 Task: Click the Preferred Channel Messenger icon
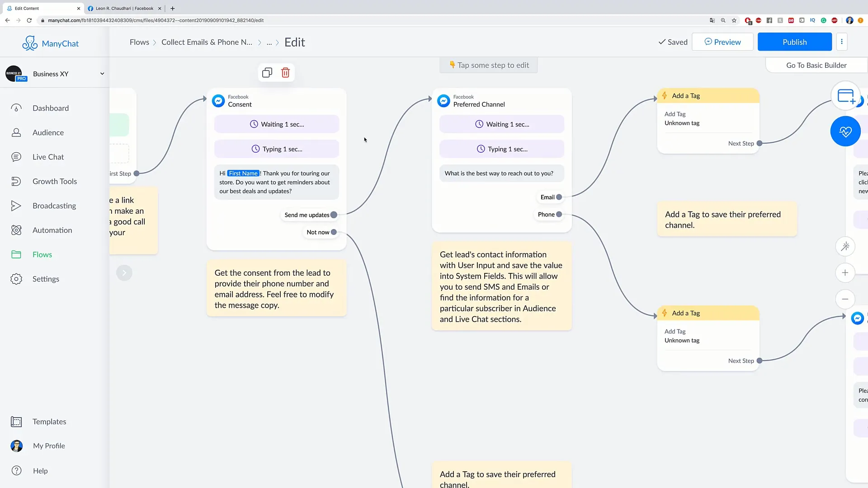click(443, 100)
